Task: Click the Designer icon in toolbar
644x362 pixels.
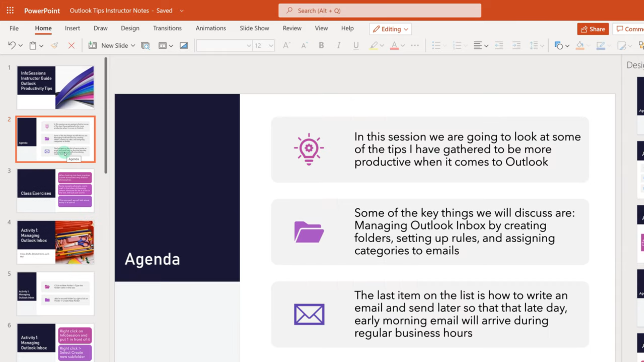Action: click(184, 45)
